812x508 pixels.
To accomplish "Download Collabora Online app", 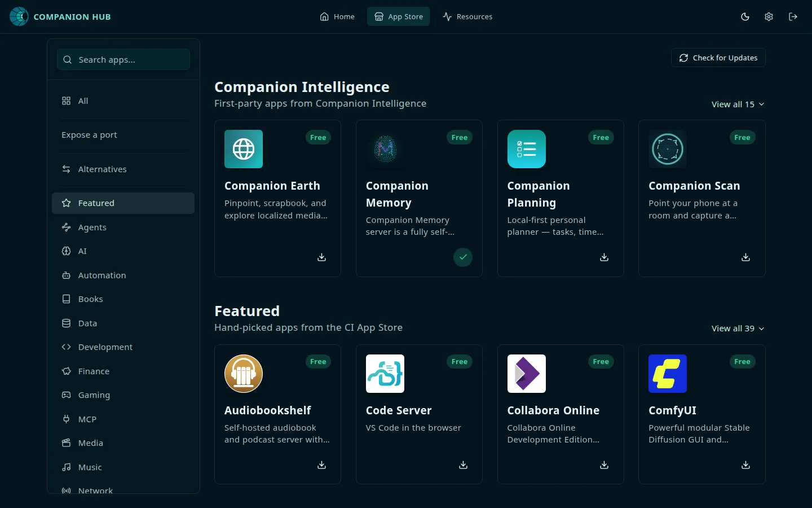I will point(604,465).
